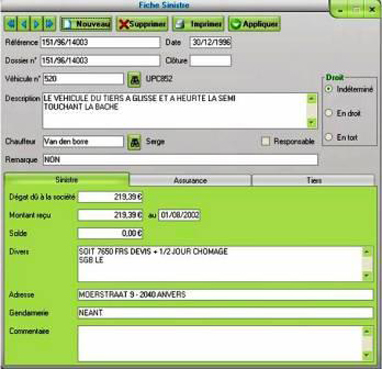Screen dimensions: 382x369
Task: Click inside the Divers text area
Action: tap(220, 264)
